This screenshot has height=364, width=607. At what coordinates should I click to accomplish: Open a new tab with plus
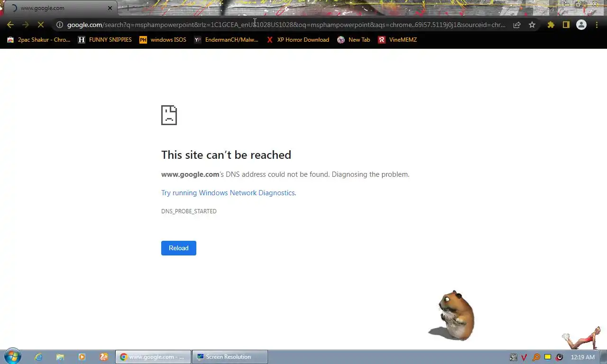tap(127, 8)
